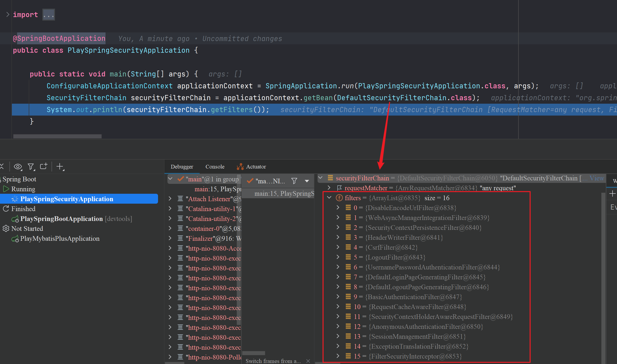Expand filter 15 FilterSecurityInterceptor
This screenshot has width=617, height=364.
pyautogui.click(x=338, y=356)
